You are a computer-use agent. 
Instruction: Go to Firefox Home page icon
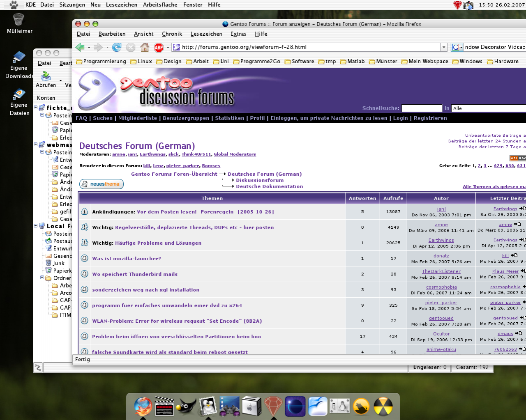145,48
